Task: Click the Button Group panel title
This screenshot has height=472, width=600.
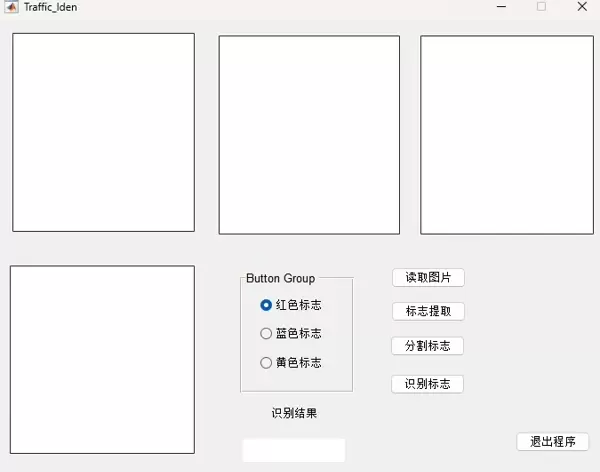Action: point(280,279)
